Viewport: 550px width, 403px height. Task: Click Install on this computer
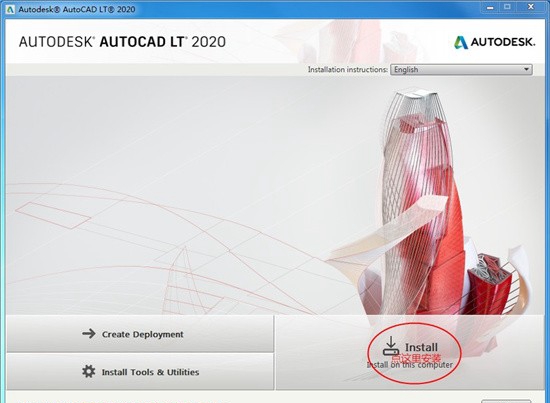(410, 352)
